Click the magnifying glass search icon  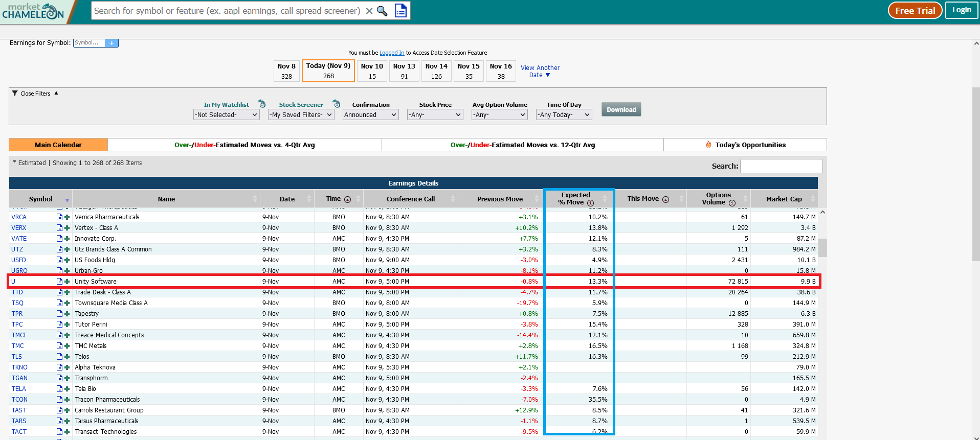pos(382,11)
